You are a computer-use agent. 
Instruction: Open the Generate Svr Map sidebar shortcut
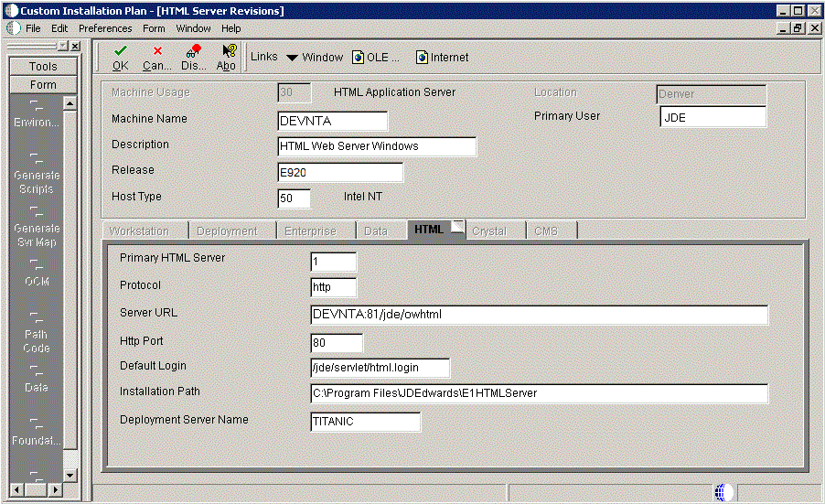point(37,227)
